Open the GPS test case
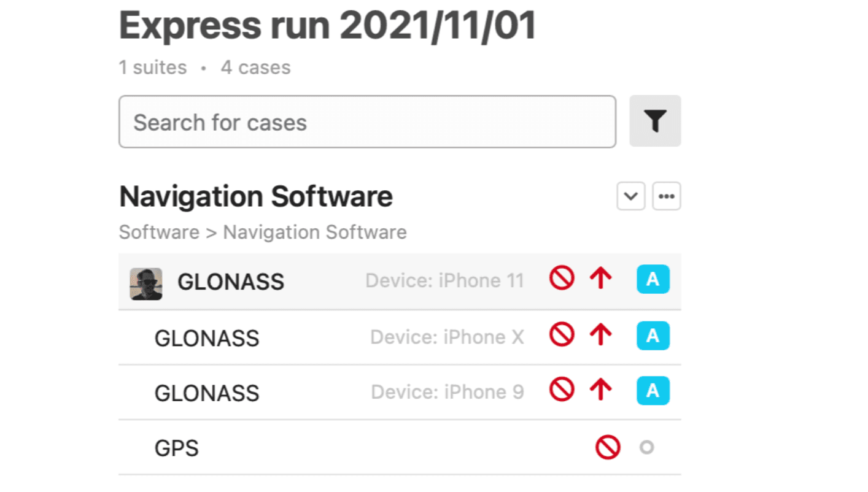Image resolution: width=868 pixels, height=492 pixels. coord(400,447)
